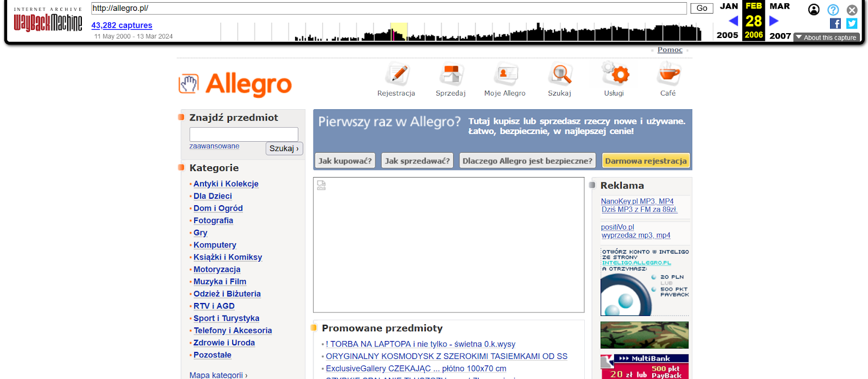868x379 pixels.
Task: Open the Sprzedaj icon
Action: 451,74
